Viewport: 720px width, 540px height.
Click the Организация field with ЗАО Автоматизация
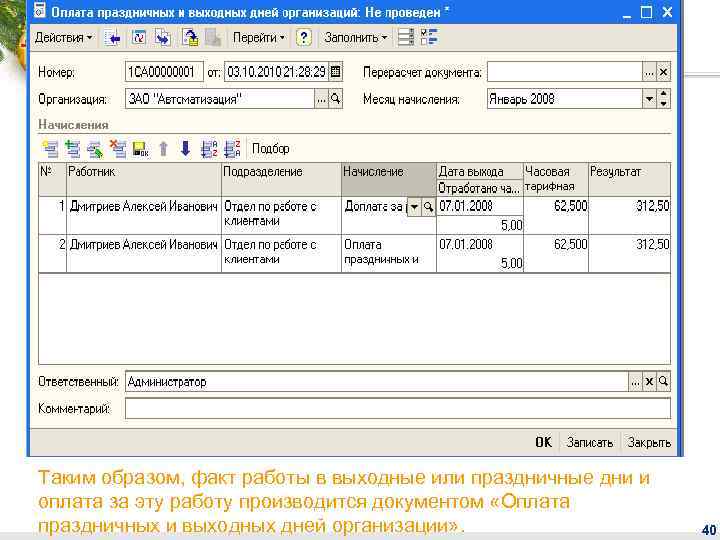pos(219,99)
